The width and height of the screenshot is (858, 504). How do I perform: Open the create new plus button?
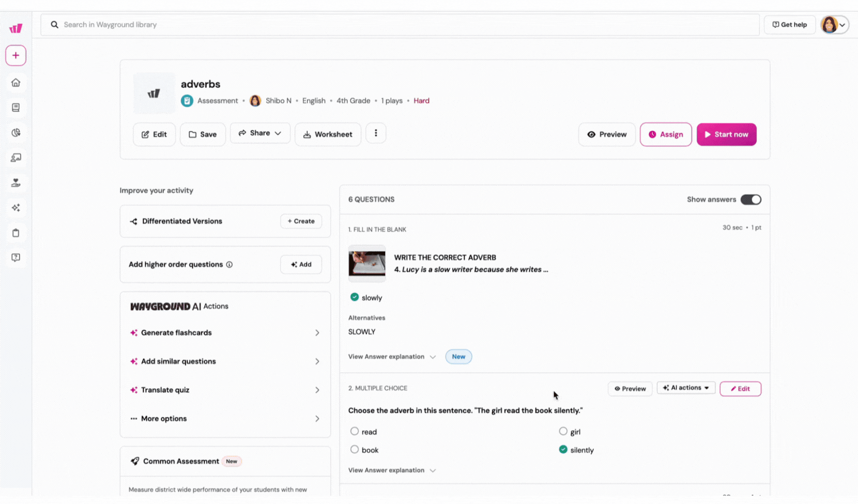[x=16, y=55]
